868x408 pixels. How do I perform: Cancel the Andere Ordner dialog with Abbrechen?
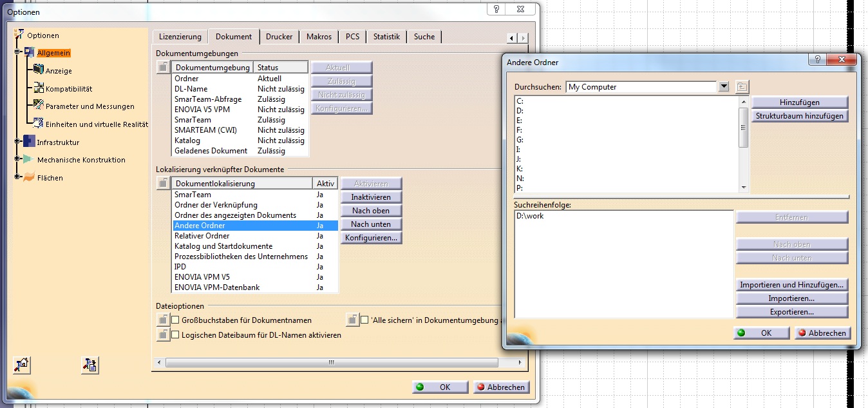pyautogui.click(x=822, y=333)
